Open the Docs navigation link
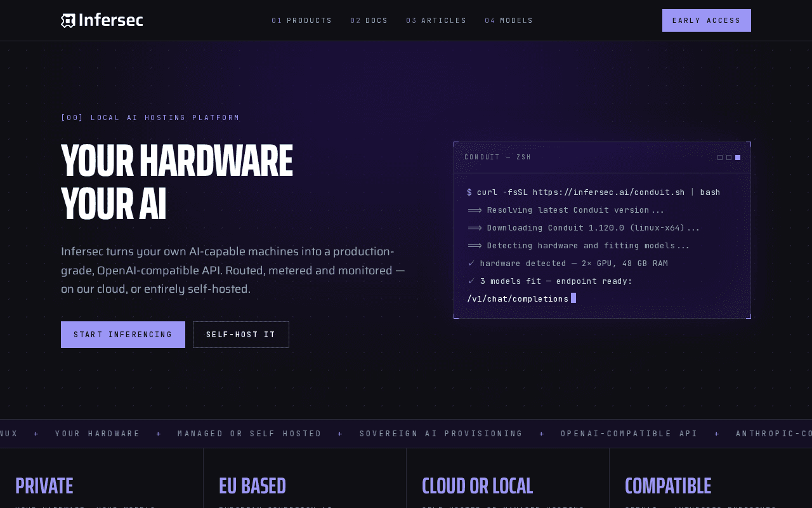 [369, 20]
